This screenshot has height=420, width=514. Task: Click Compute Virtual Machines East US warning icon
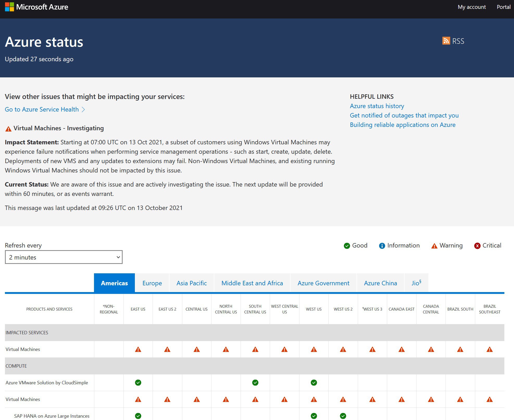138,399
